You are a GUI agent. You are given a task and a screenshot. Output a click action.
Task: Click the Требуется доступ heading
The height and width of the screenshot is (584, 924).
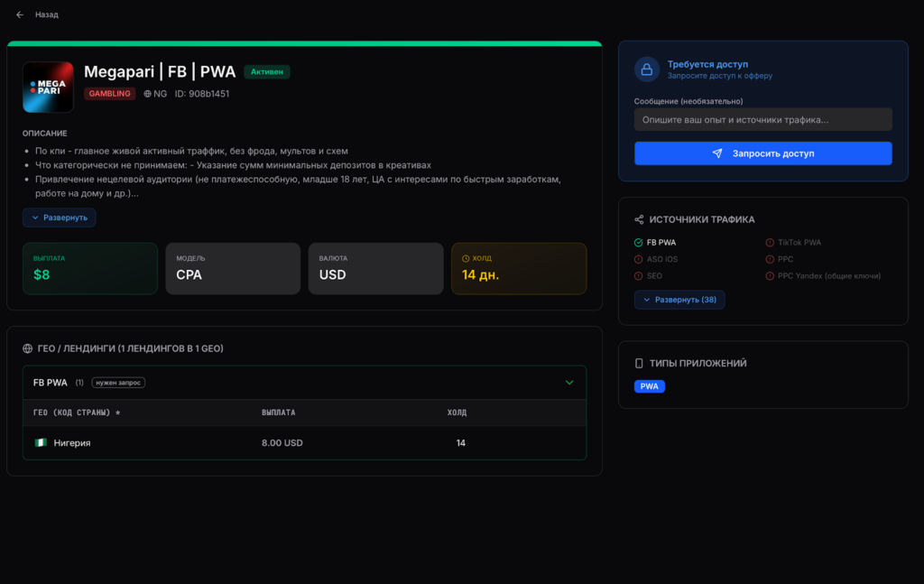coord(707,64)
